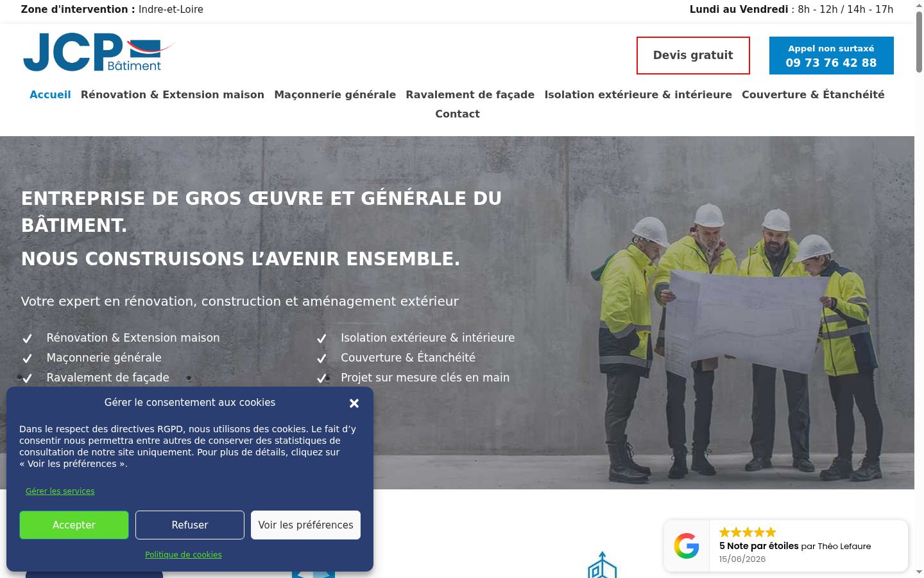Open Couverture & Étanchéité menu item
This screenshot has width=924, height=578.
813,94
